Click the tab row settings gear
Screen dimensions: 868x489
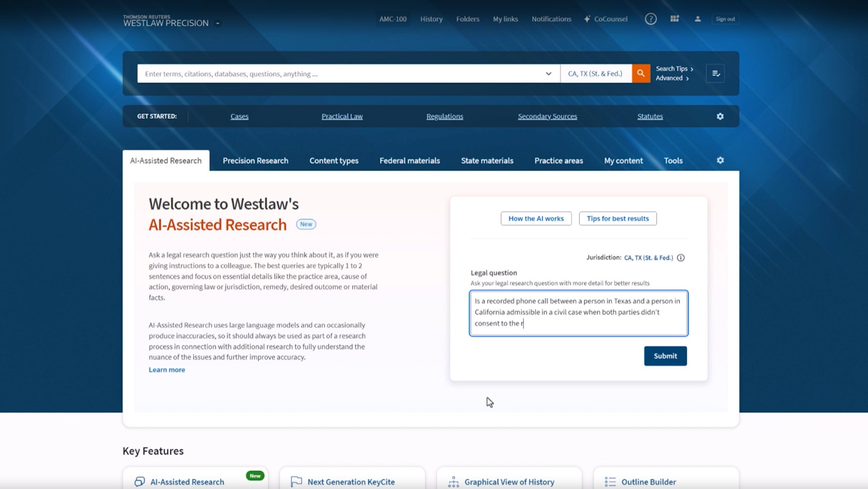(x=720, y=160)
